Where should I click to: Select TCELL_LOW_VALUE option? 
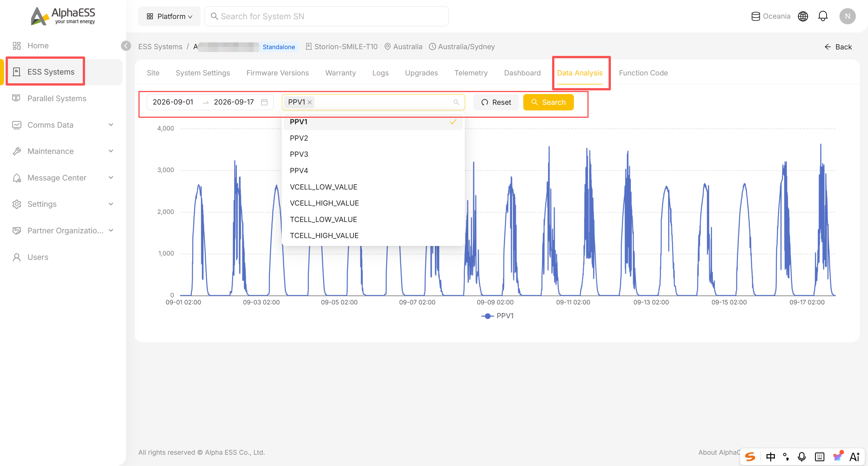[x=373, y=219]
